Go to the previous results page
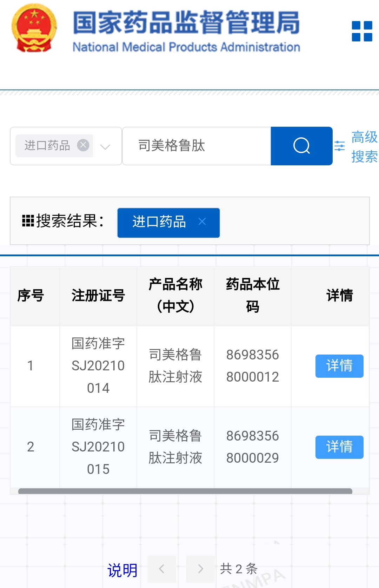 pyautogui.click(x=162, y=569)
